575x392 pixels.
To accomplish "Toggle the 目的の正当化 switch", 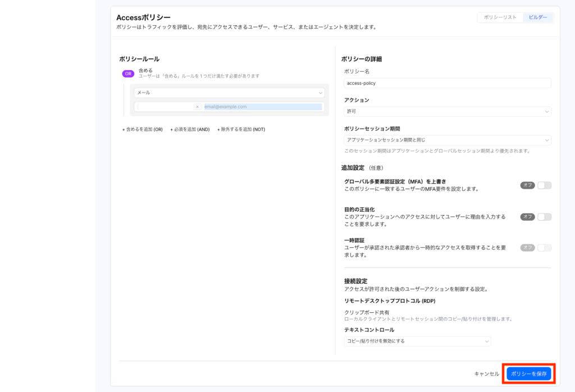I will [x=544, y=217].
